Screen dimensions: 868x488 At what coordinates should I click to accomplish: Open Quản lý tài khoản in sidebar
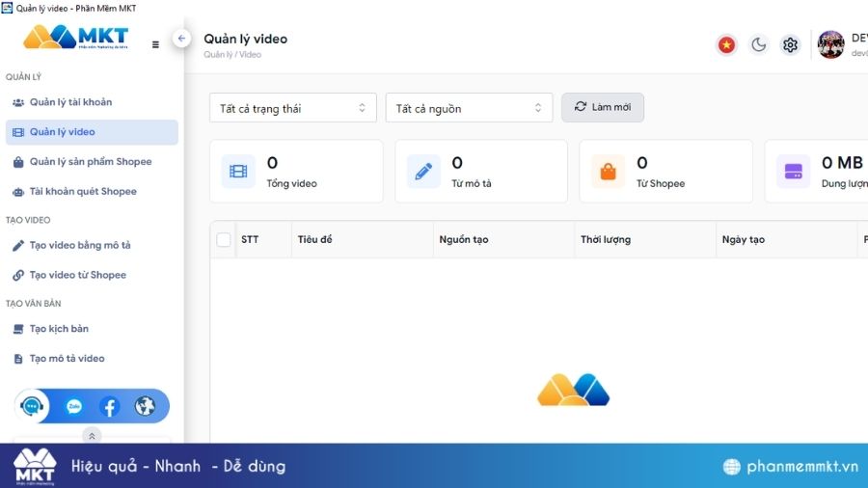pos(92,102)
